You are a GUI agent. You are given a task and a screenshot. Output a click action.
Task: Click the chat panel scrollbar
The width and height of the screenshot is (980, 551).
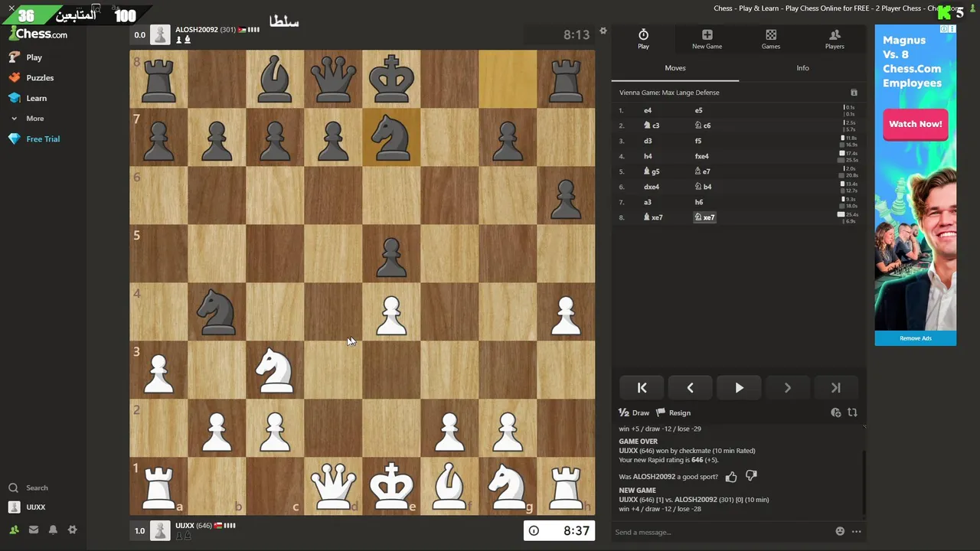(864, 482)
